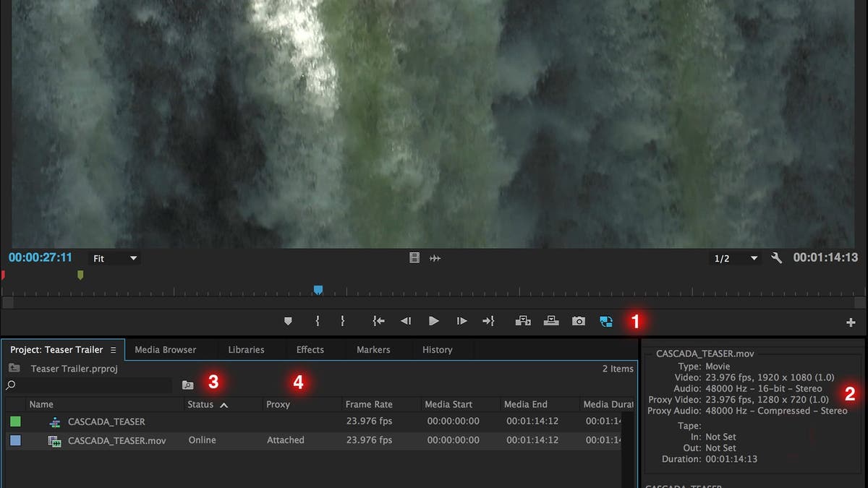Toggle Proxies in the Source Monitor
Viewport: 868px width, 488px height.
point(605,321)
